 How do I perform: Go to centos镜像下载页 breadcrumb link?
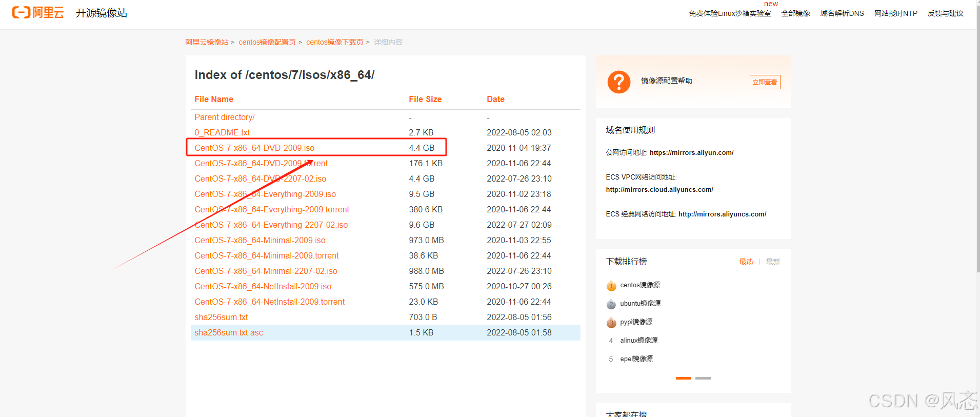(335, 42)
